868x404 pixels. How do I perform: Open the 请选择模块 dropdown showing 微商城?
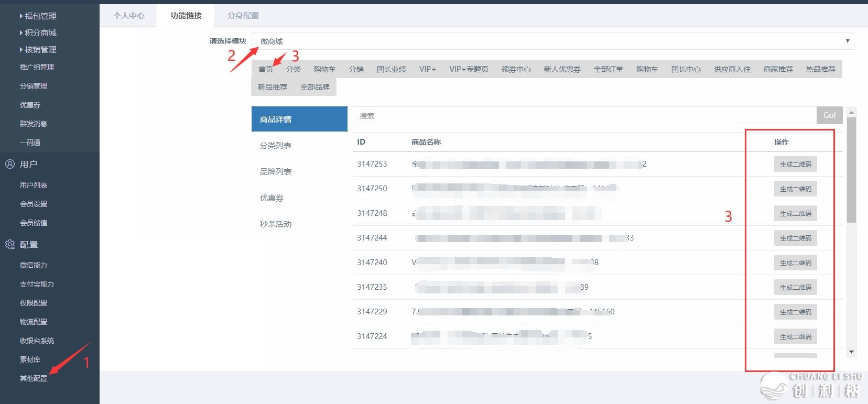click(x=553, y=41)
